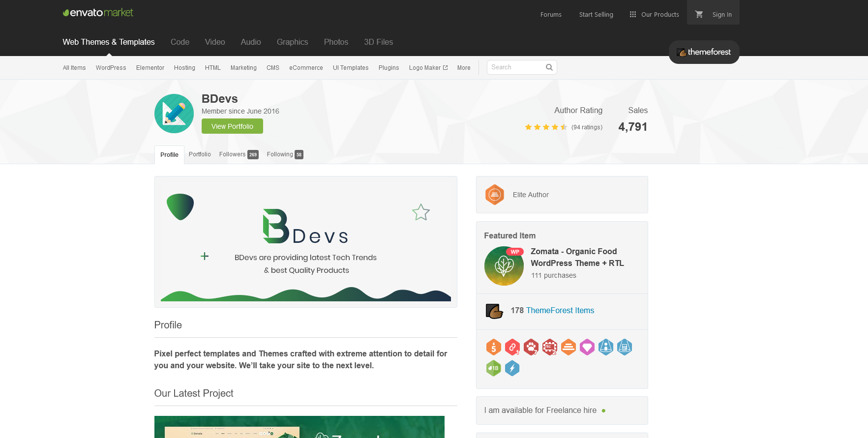Open the Profile tab

[x=169, y=155]
